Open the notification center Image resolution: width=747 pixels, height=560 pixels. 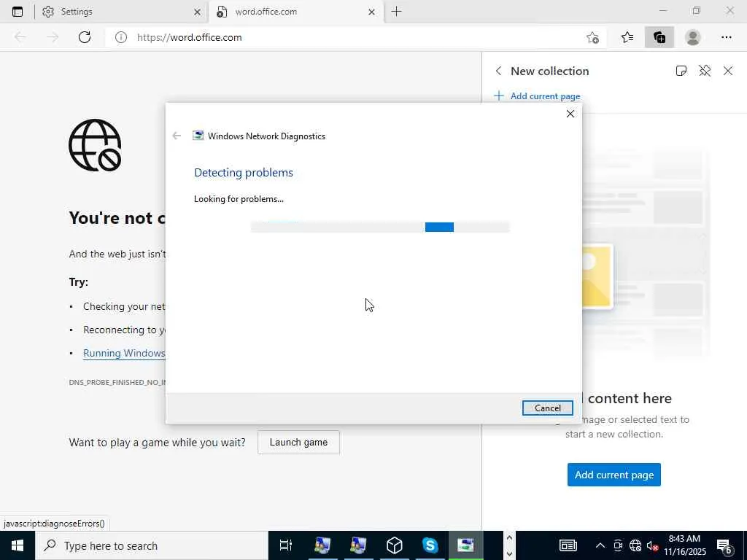click(x=726, y=545)
